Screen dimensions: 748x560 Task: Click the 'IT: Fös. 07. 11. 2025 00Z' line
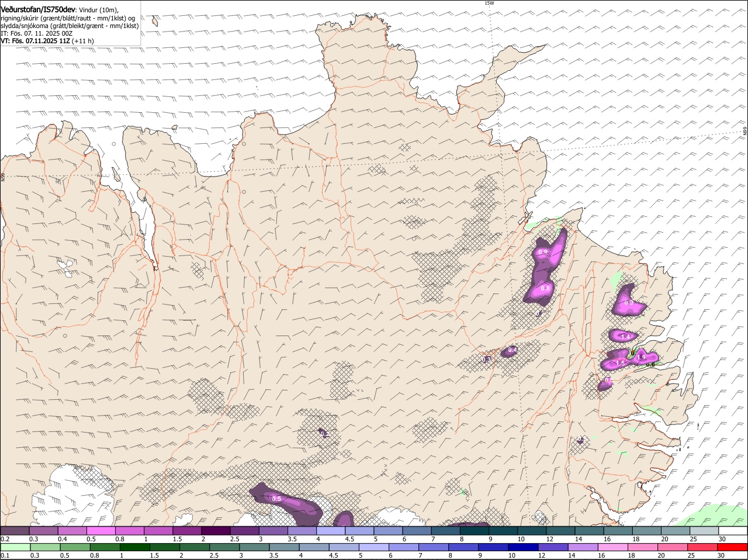(x=37, y=33)
